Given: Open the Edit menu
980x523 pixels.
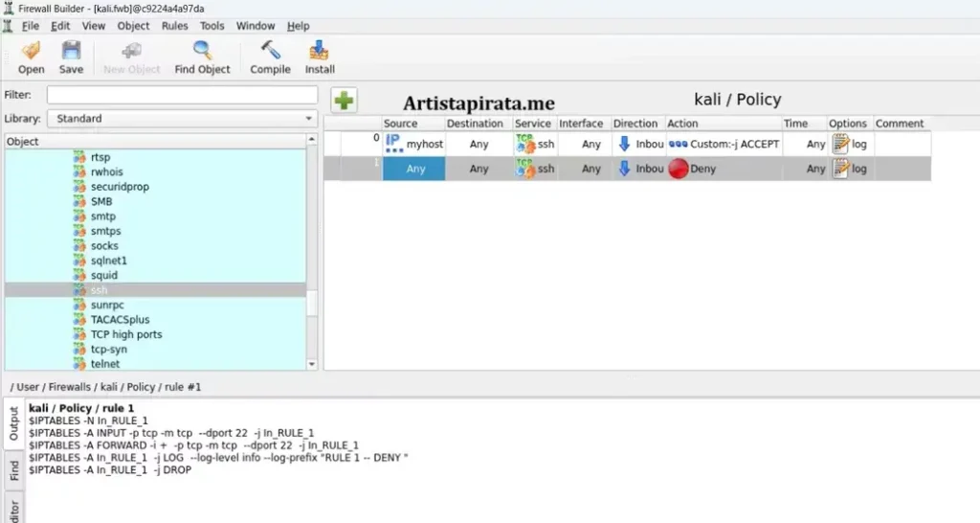Looking at the screenshot, I should [60, 26].
